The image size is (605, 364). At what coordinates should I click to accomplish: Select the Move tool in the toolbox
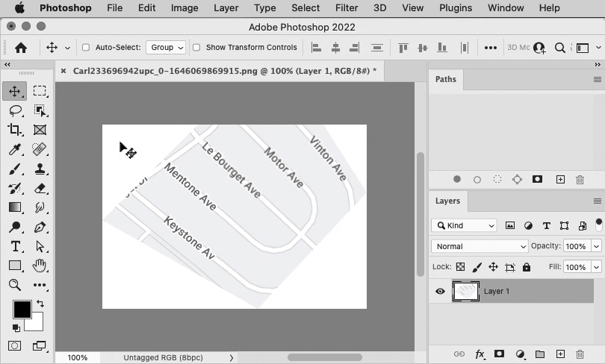coord(15,91)
